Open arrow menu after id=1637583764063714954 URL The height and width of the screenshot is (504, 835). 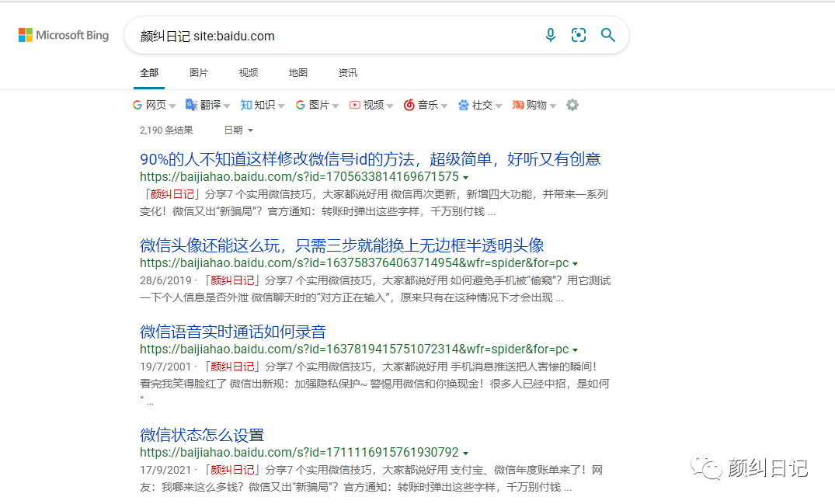[x=575, y=264]
